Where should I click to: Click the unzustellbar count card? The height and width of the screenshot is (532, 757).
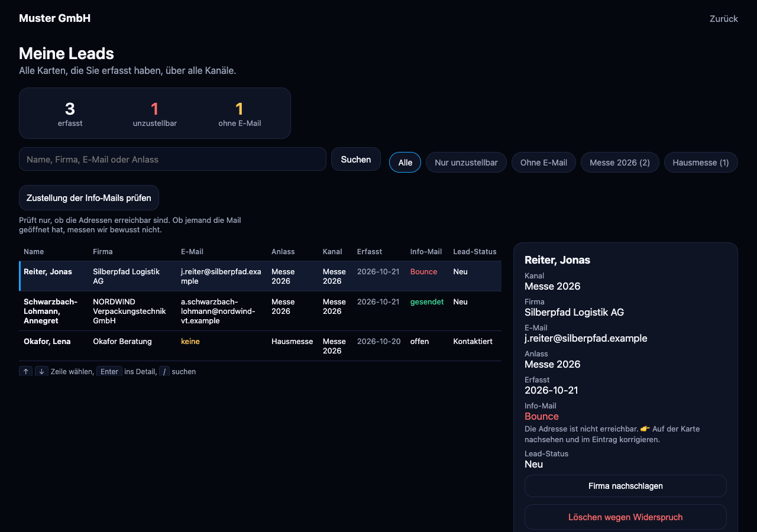click(155, 113)
